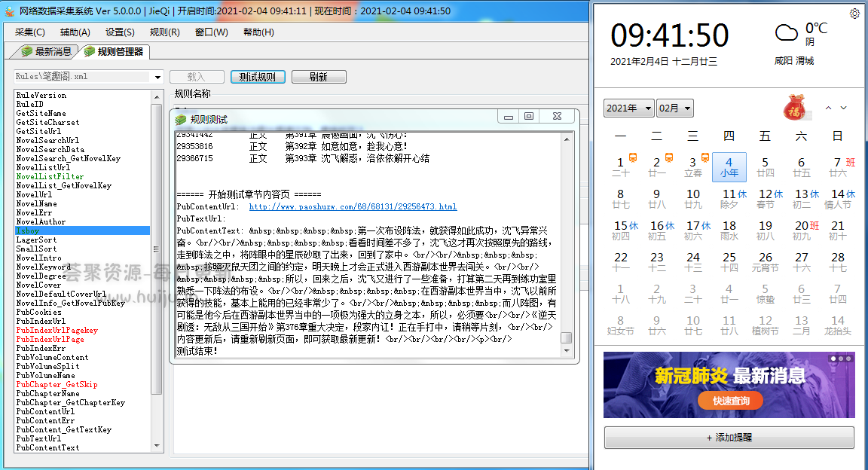Open the 规则(R) menu
Screen dimensions: 868x470
point(164,32)
